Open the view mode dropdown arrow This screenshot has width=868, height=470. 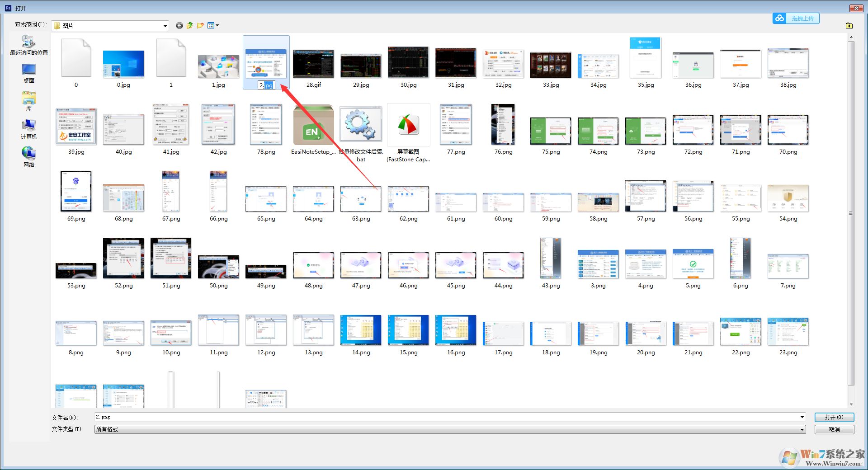tap(216, 25)
